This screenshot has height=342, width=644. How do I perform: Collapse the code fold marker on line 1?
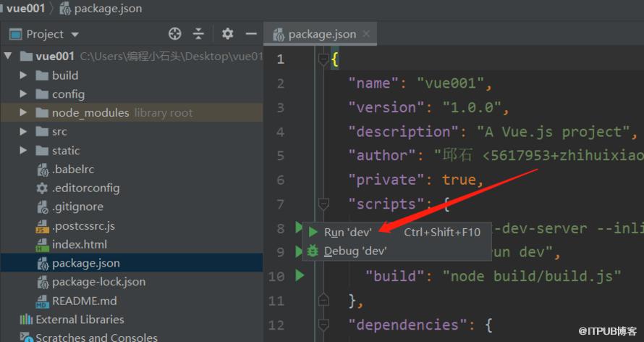[x=323, y=59]
